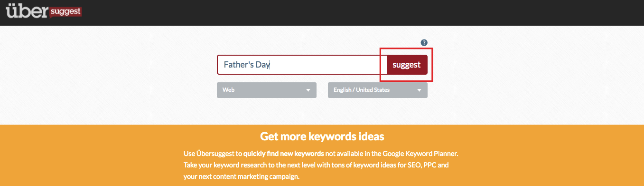Click the arrow icon on Web selector
This screenshot has width=644, height=186.
(x=308, y=90)
